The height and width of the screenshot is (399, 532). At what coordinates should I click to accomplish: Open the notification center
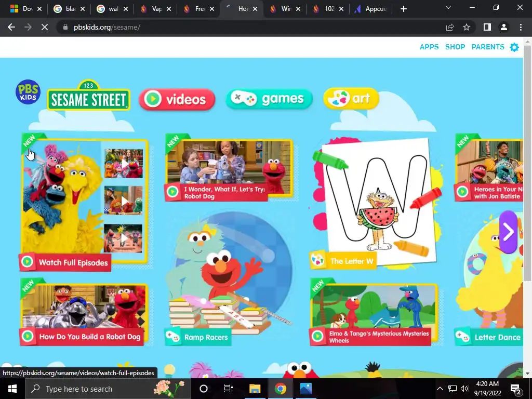click(x=516, y=389)
